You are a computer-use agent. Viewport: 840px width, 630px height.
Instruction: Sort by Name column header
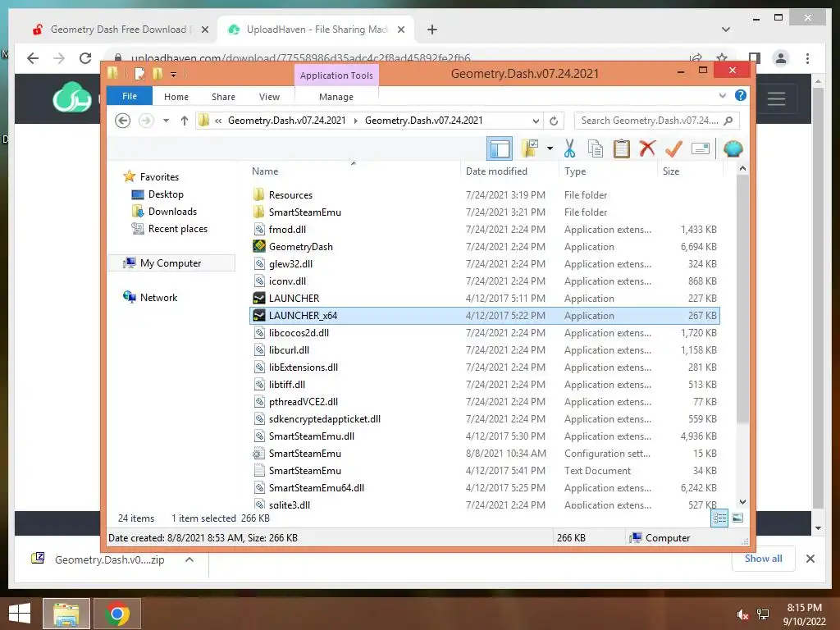(354, 171)
